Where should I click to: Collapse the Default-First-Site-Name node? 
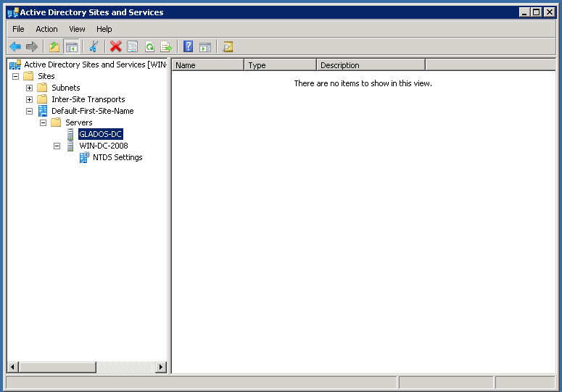point(30,111)
